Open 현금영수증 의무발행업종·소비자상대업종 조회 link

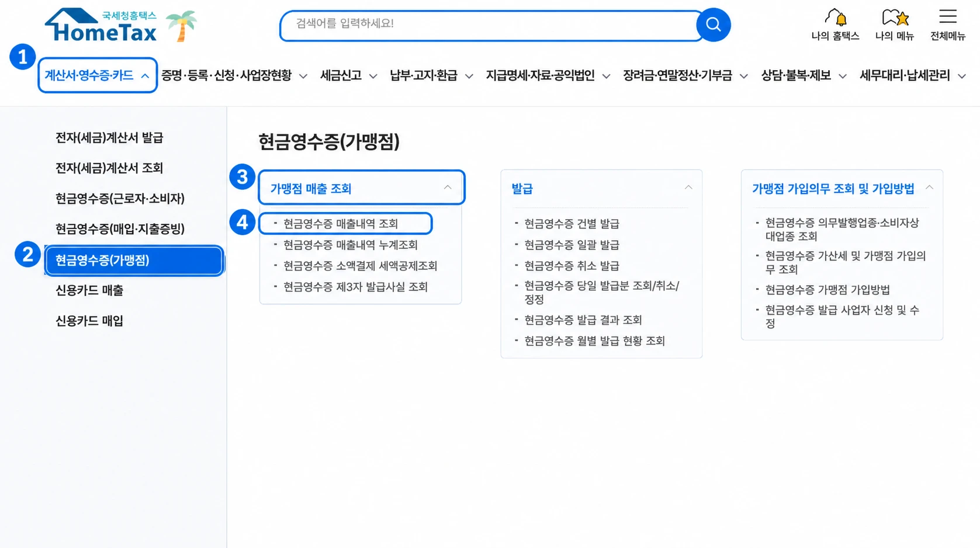click(x=842, y=230)
